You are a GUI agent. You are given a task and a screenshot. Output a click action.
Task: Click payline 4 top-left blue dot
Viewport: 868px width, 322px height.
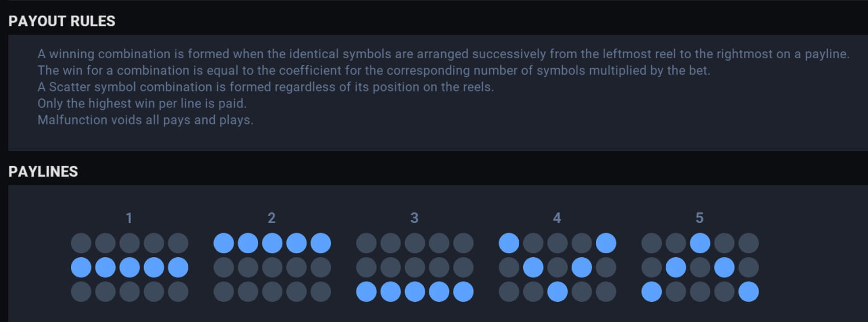509,243
